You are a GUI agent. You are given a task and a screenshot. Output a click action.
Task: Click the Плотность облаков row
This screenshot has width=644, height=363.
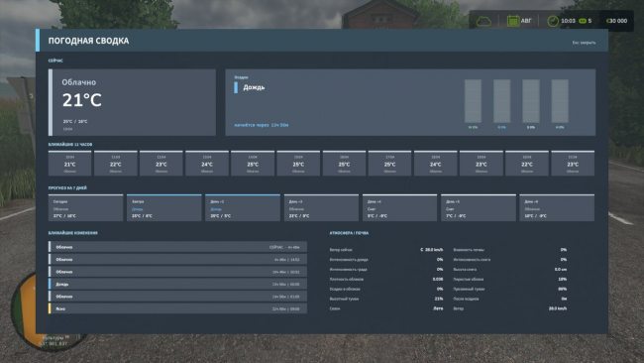[x=386, y=279]
